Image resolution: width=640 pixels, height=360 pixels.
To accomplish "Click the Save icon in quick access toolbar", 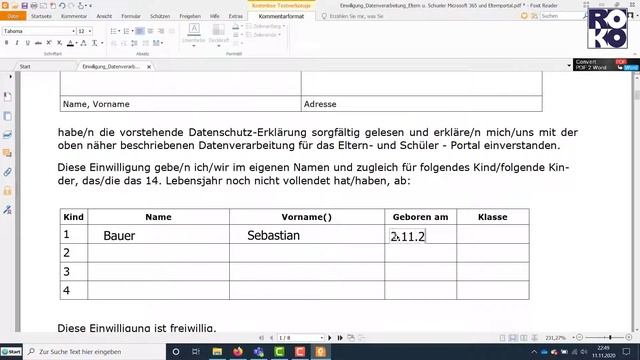I will 24,6.
